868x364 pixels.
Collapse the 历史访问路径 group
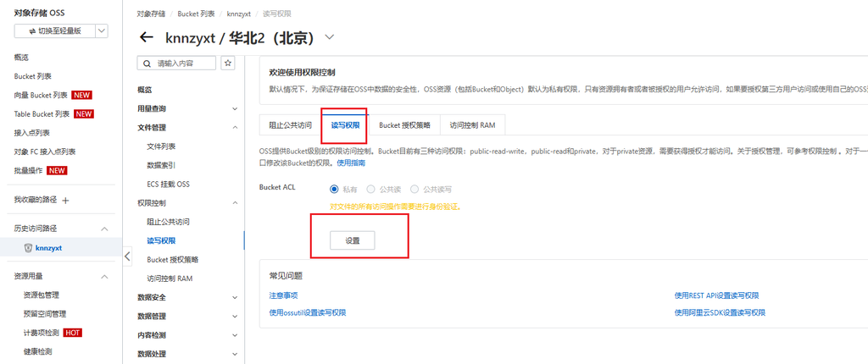click(x=104, y=229)
